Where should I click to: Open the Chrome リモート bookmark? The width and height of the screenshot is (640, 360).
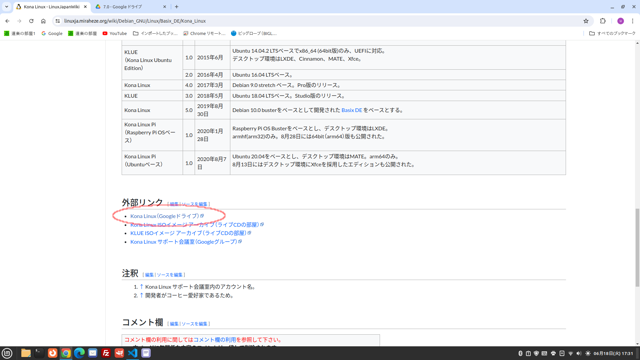click(204, 33)
